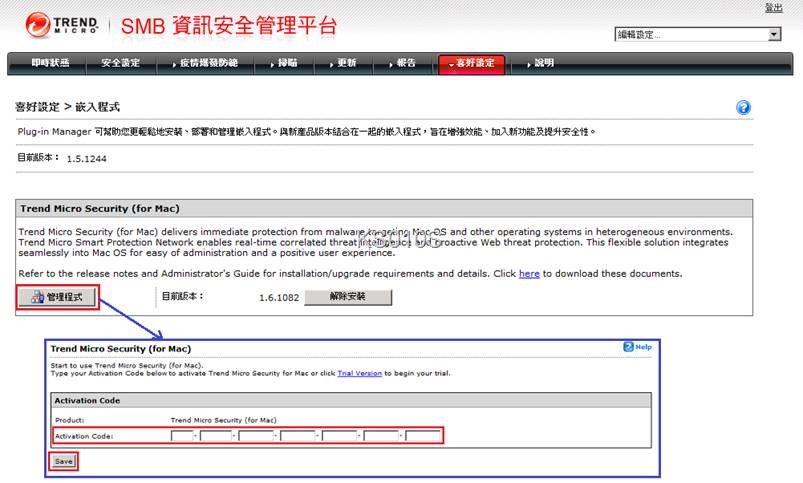
Task: Click the 管理程式 button
Action: pyautogui.click(x=57, y=297)
